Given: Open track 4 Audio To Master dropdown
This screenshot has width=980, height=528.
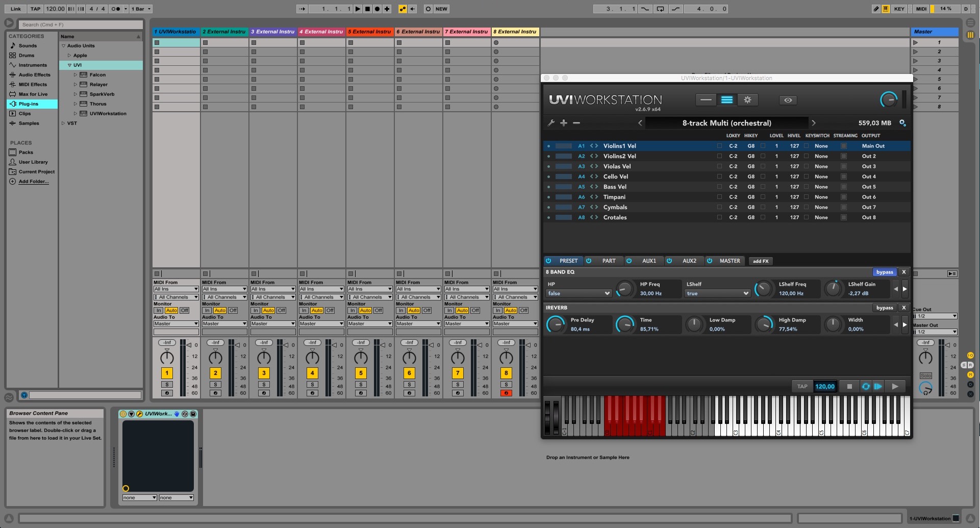Looking at the screenshot, I should (321, 323).
